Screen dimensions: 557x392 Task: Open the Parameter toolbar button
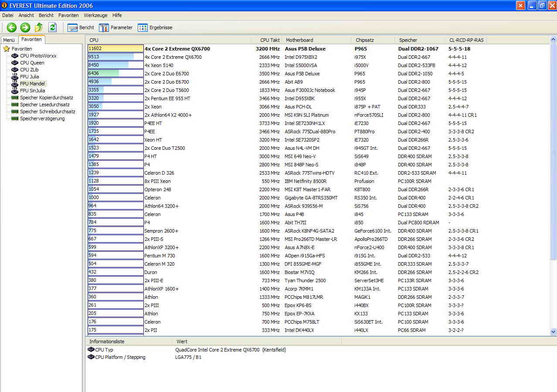coord(116,27)
